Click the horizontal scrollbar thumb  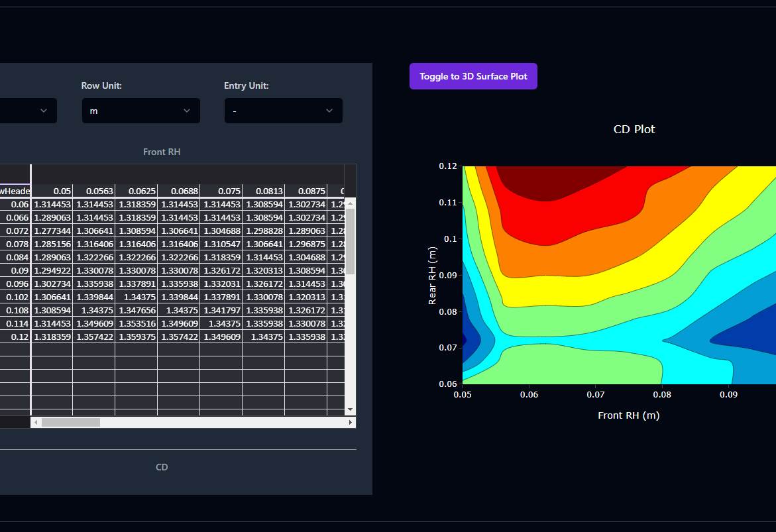tap(71, 422)
